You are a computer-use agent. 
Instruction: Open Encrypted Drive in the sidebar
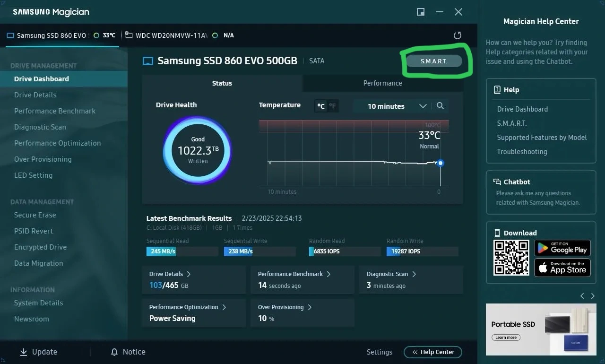(x=64, y=247)
